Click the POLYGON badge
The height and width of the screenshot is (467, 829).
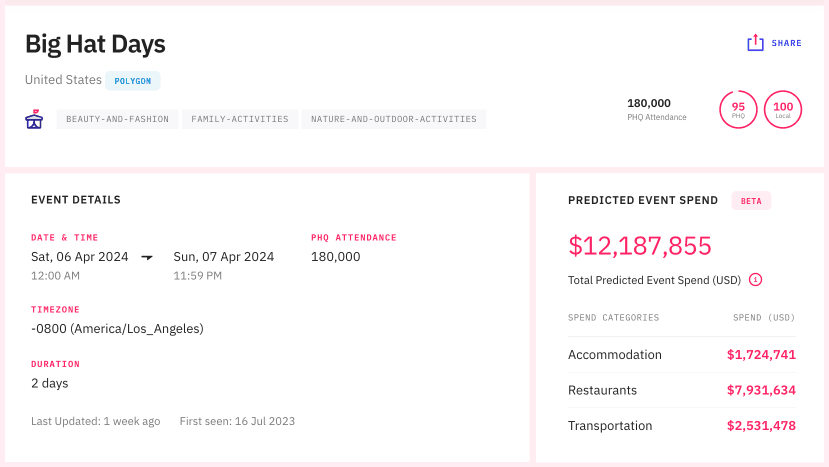pos(133,80)
